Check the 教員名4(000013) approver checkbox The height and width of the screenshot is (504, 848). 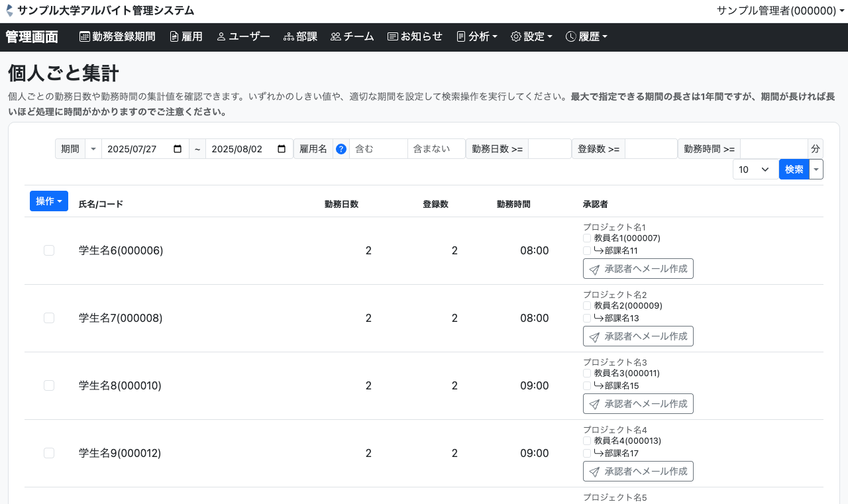pyautogui.click(x=587, y=441)
